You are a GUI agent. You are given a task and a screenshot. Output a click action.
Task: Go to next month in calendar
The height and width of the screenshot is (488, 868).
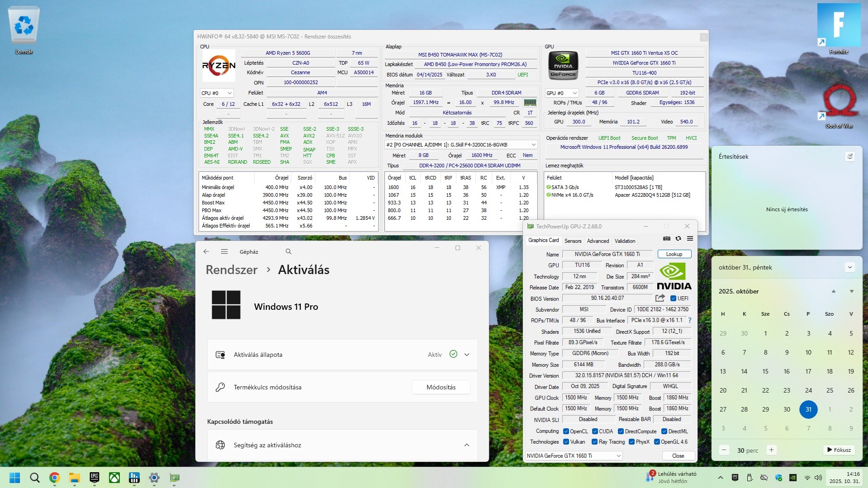point(852,291)
